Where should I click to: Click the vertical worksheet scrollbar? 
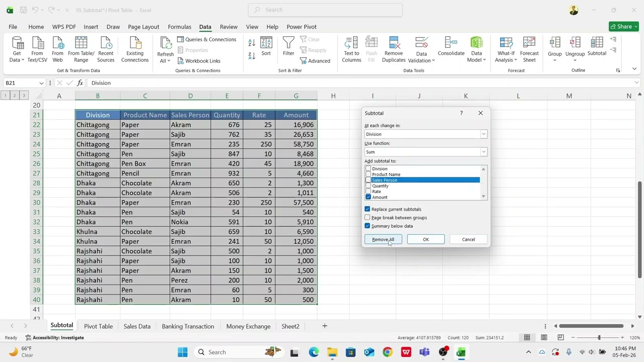(x=639, y=229)
